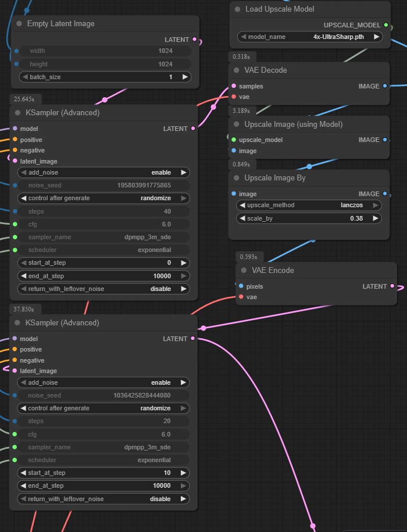Click the noise_seed 195803991775865 field
The width and height of the screenshot is (407, 532).
click(x=103, y=185)
